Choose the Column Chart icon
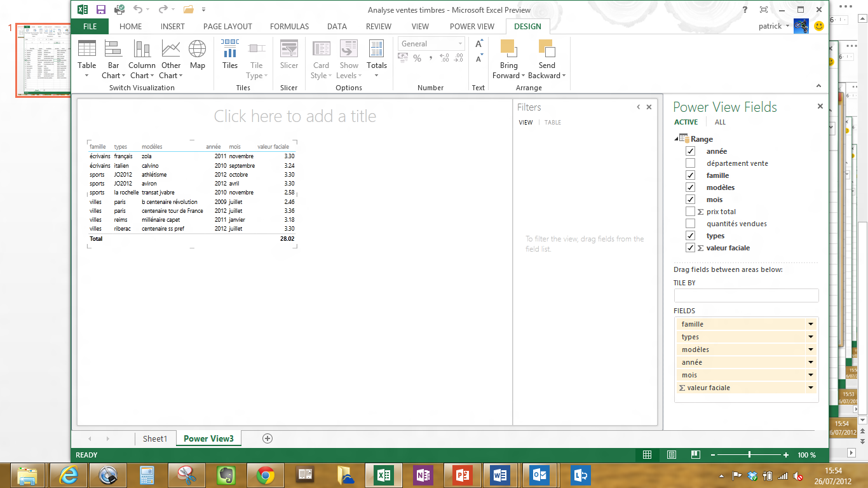Screen dimensions: 868x488 pos(142,49)
